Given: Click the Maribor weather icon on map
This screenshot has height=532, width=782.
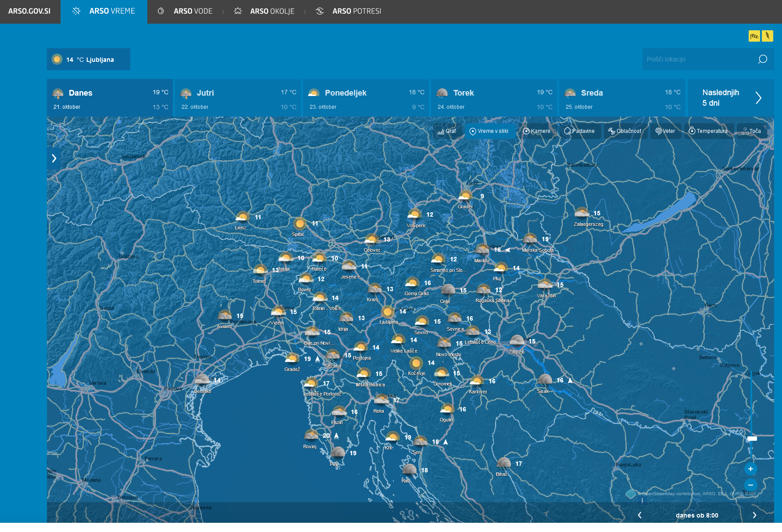Looking at the screenshot, I should (x=482, y=250).
